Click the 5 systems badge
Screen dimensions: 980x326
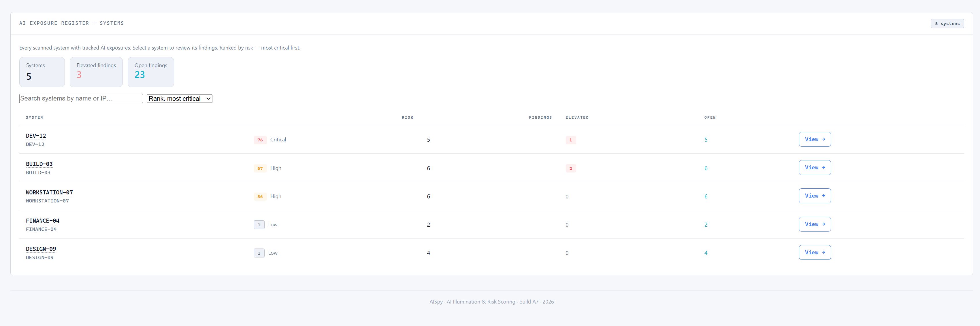pyautogui.click(x=947, y=24)
